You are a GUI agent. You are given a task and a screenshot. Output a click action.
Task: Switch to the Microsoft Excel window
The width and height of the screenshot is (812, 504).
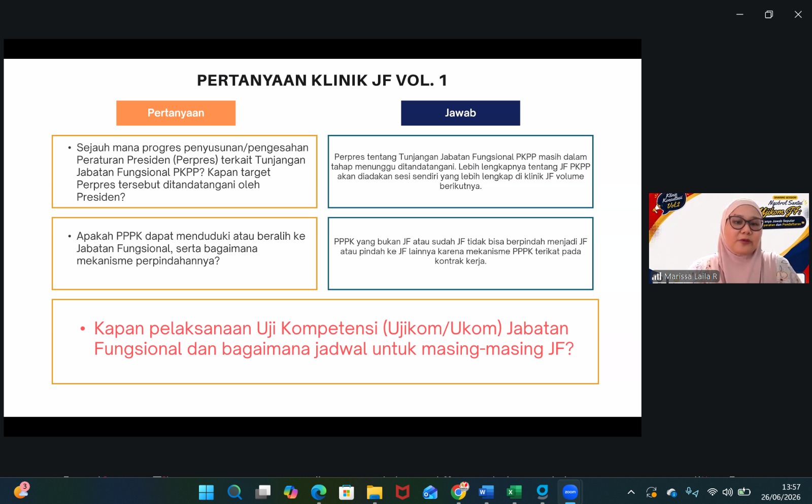tap(514, 492)
